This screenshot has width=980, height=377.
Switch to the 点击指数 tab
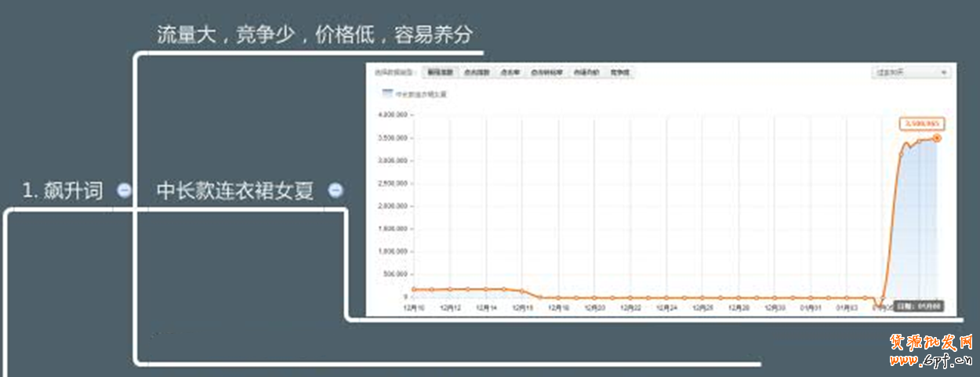point(476,72)
